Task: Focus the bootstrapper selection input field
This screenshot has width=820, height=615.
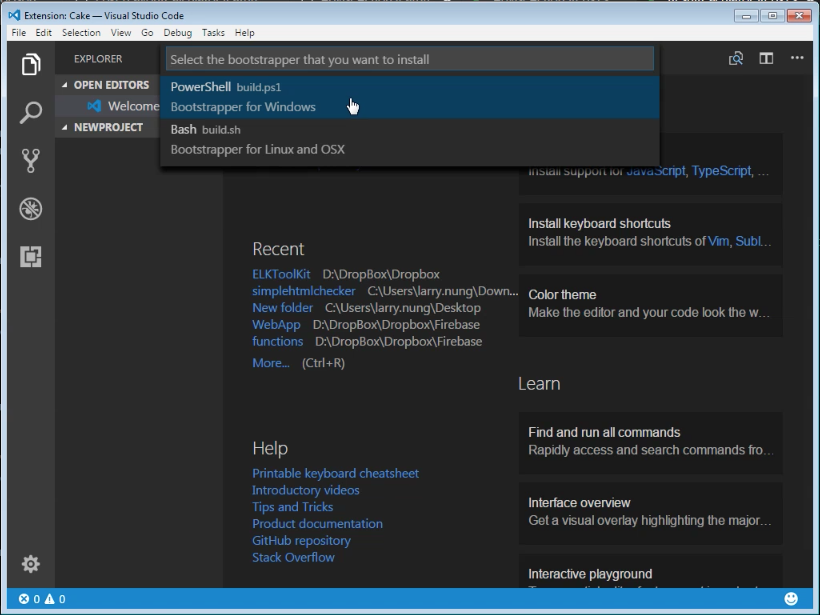Action: (x=410, y=59)
